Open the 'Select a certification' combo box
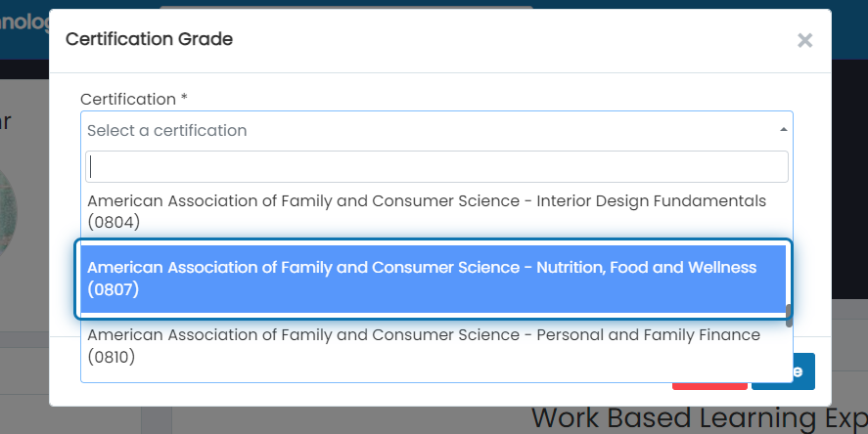Screen dimensions: 868x434 click(436, 130)
